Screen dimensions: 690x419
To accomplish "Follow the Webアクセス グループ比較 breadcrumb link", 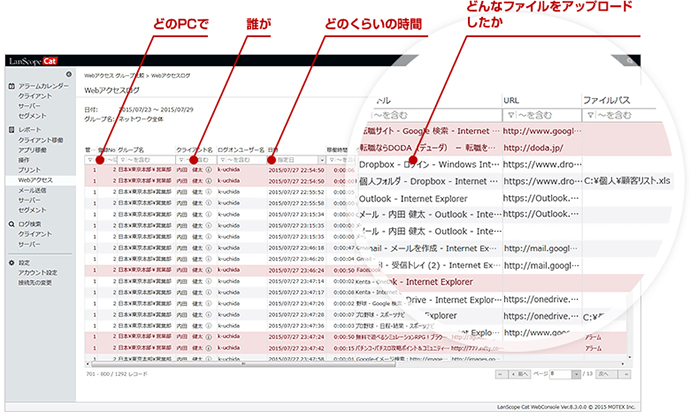I will click(114, 76).
